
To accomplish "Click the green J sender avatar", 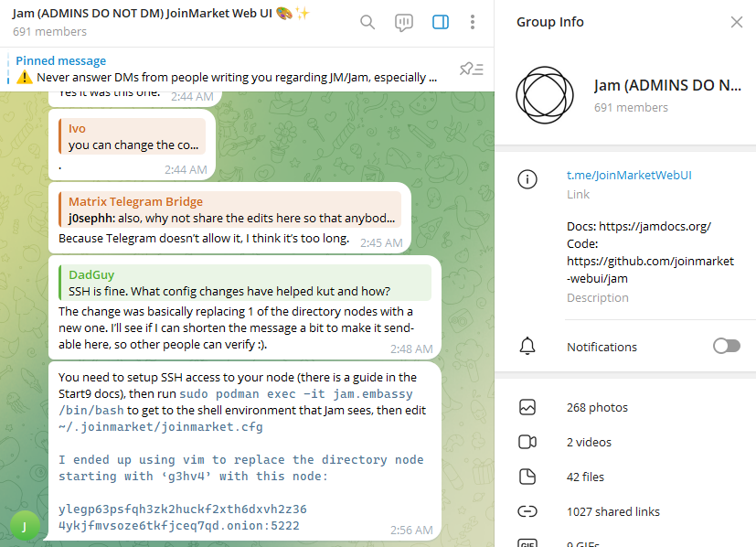I will (x=25, y=526).
